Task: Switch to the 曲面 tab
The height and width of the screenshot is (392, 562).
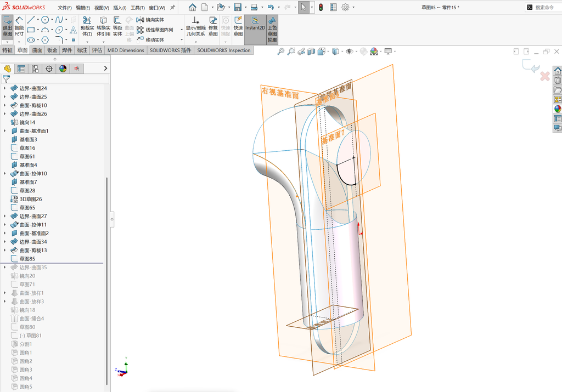Action: 37,50
